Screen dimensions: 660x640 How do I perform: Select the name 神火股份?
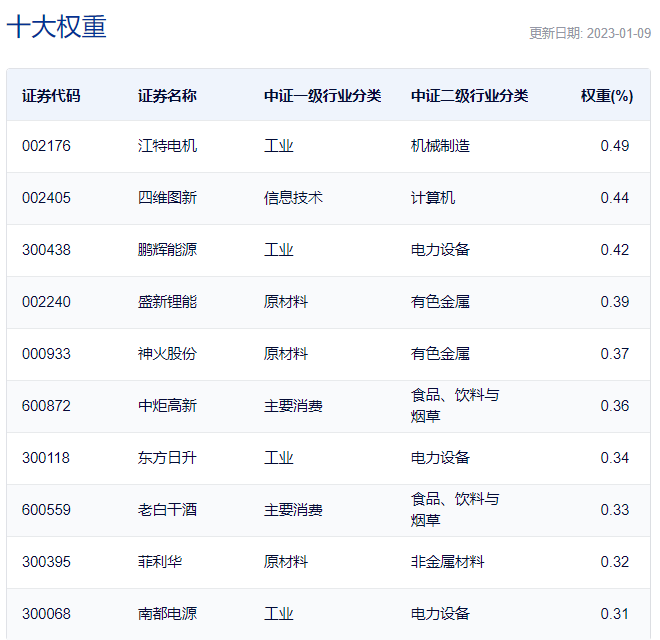[x=167, y=354]
